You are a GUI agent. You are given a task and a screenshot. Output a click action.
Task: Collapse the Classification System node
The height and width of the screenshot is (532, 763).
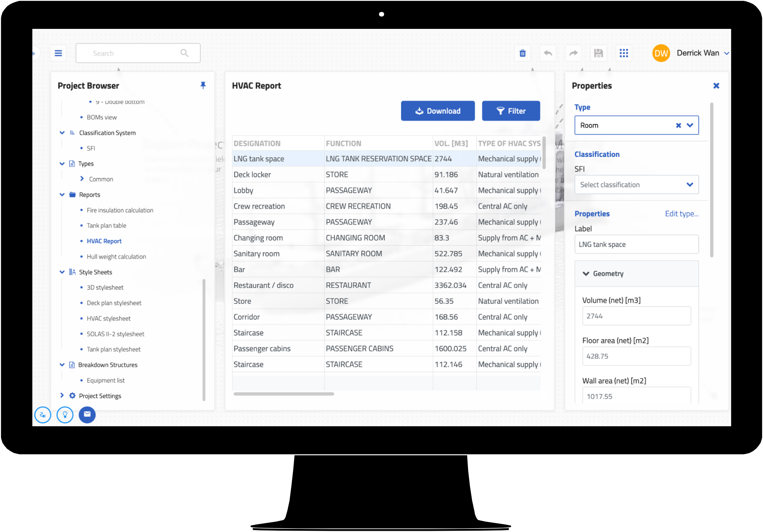click(62, 133)
